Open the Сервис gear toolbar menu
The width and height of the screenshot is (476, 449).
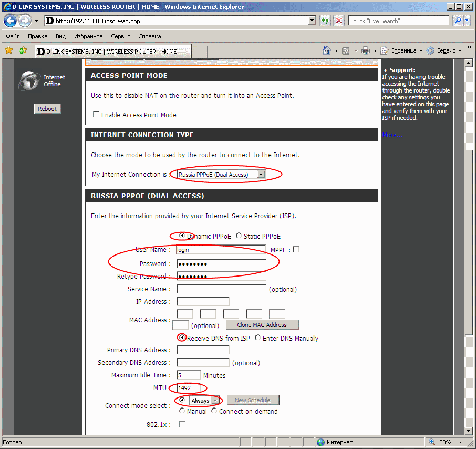click(443, 50)
